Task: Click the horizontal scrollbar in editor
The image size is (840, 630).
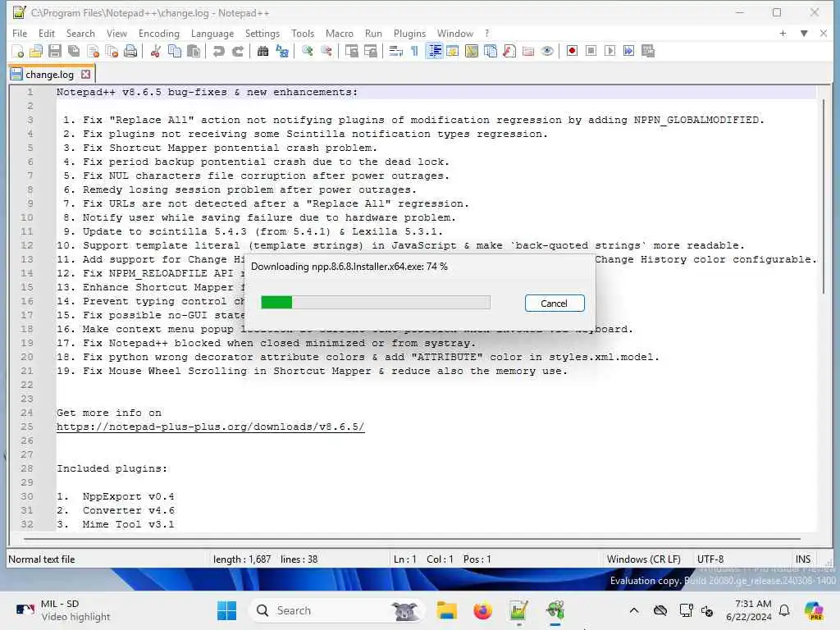Action: pos(412,538)
